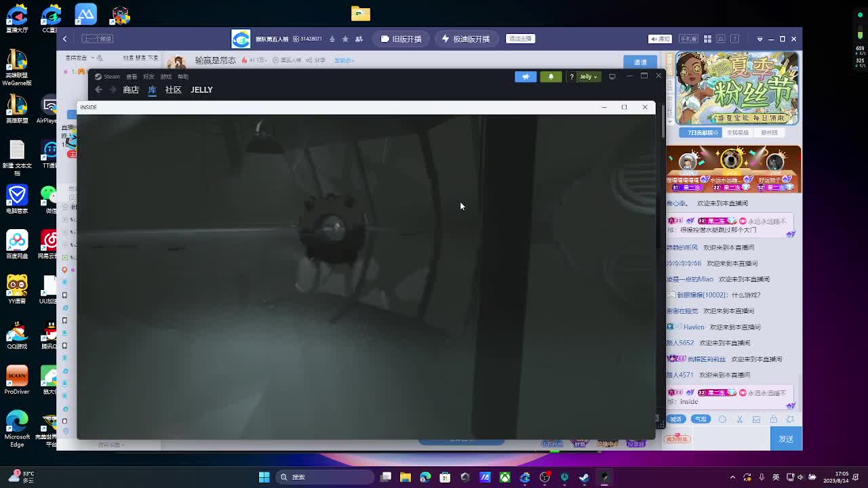868x488 pixels.
Task: Show hidden system tray icons
Action: pos(732,477)
